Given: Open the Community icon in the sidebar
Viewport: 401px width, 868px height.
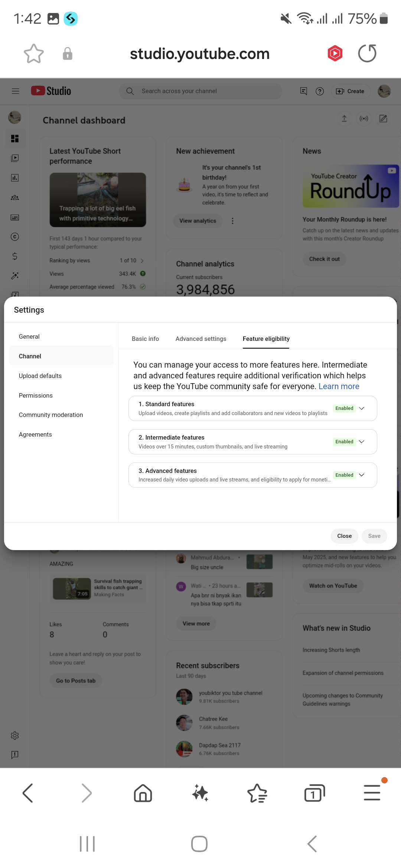Looking at the screenshot, I should coord(15,197).
